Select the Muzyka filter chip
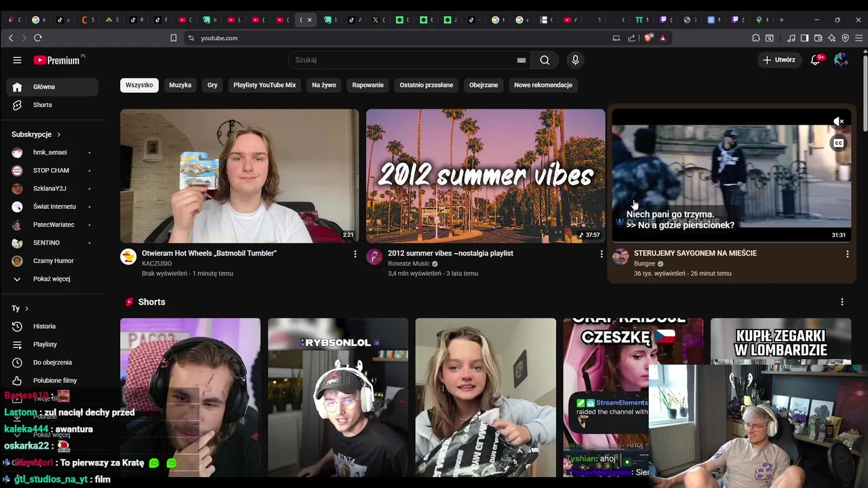This screenshot has width=868, height=488. 180,85
